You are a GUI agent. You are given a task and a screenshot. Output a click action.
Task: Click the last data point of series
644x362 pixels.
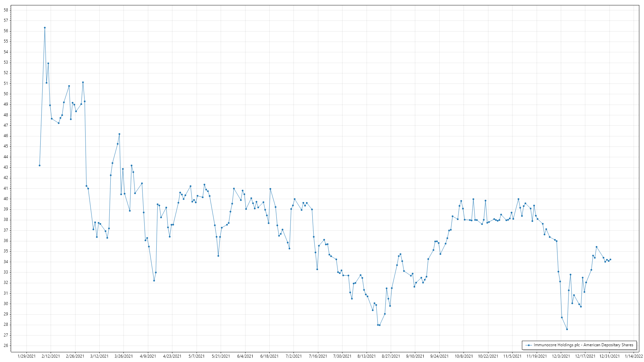(610, 259)
